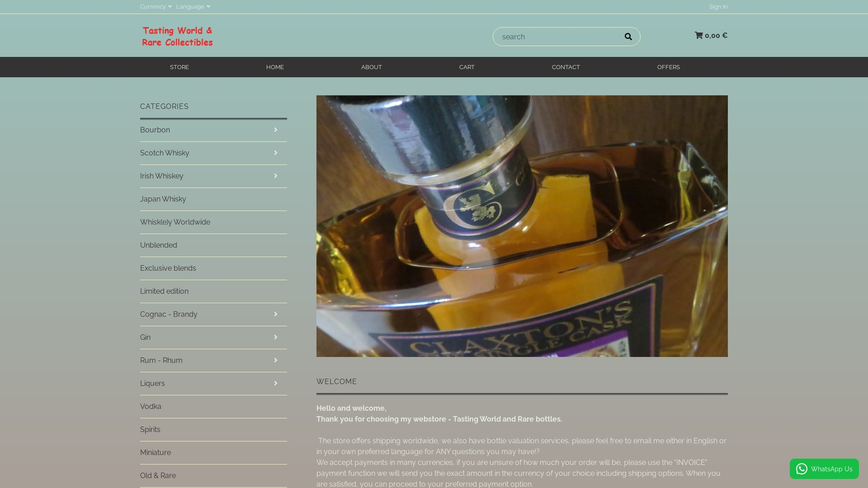This screenshot has height=488, width=868.
Task: Select the Limited edition category
Action: pyautogui.click(x=164, y=291)
